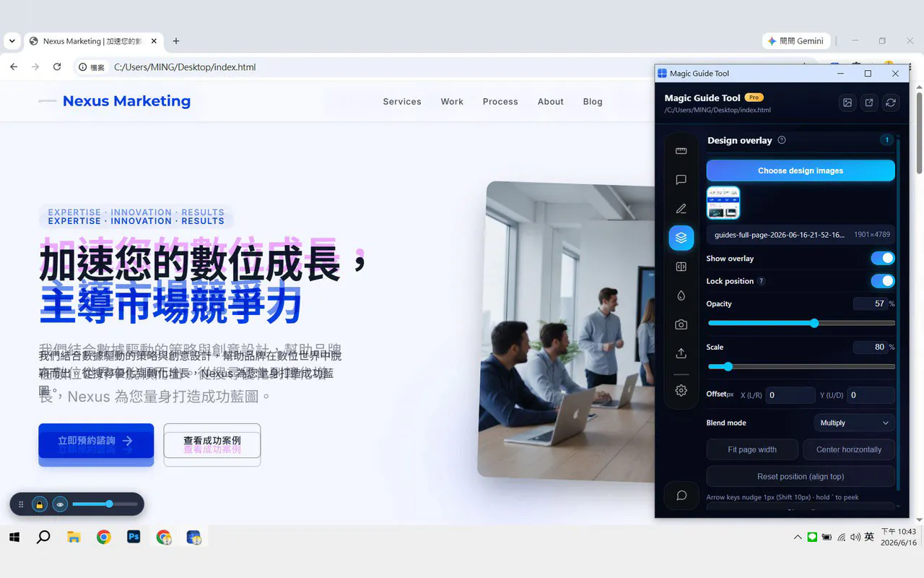Click the input language indicator 英
The width and height of the screenshot is (924, 578).
coord(869,537)
